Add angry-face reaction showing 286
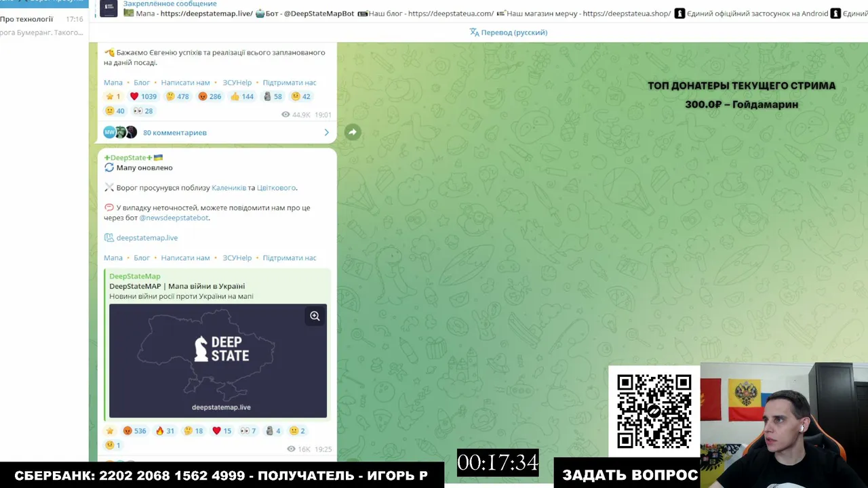Image resolution: width=868 pixels, height=488 pixels. [210, 96]
